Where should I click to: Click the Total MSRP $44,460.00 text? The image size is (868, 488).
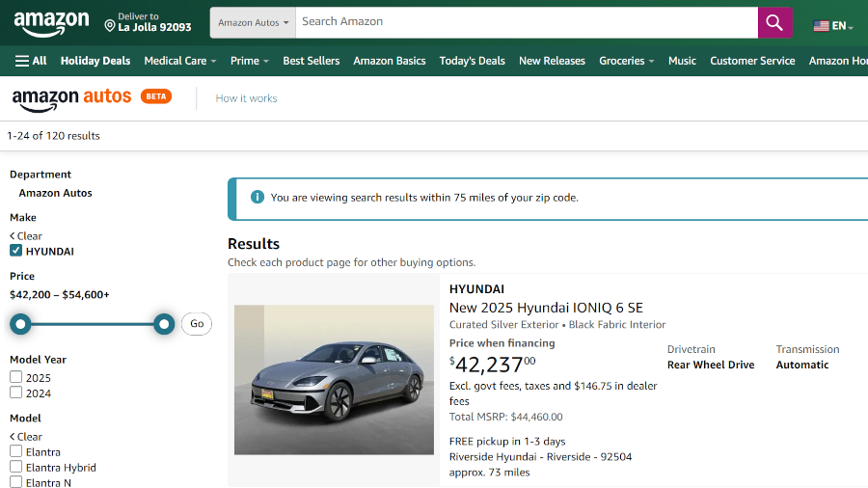pyautogui.click(x=505, y=417)
